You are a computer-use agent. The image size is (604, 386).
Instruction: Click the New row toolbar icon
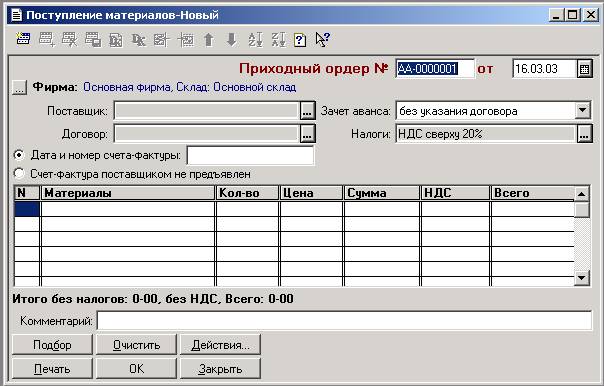(x=23, y=39)
